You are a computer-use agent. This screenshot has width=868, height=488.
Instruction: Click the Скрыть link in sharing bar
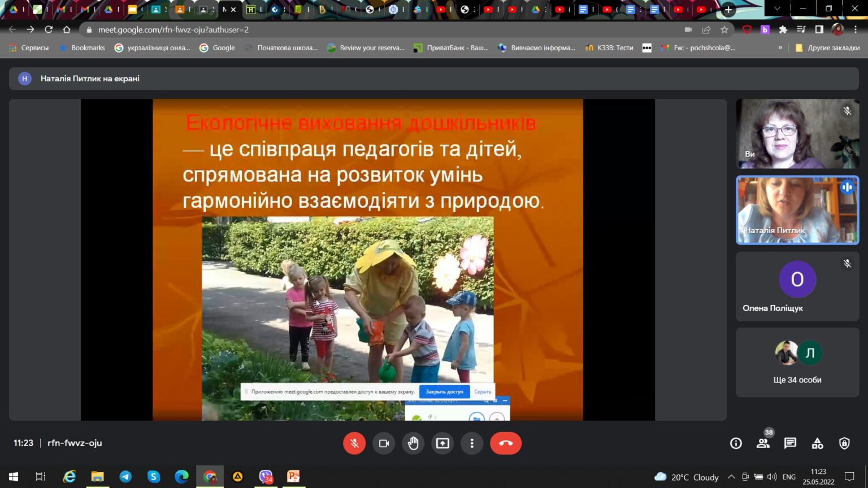pyautogui.click(x=483, y=391)
